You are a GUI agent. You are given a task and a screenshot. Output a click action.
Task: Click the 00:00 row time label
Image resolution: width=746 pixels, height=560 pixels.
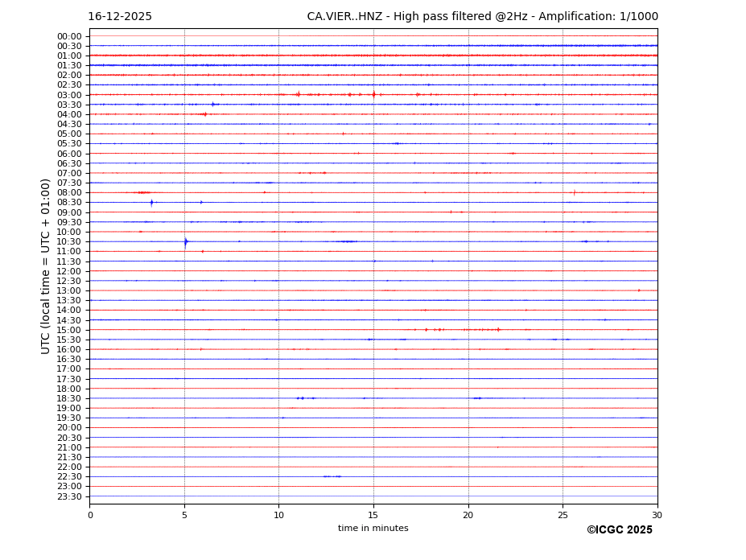[x=68, y=36]
